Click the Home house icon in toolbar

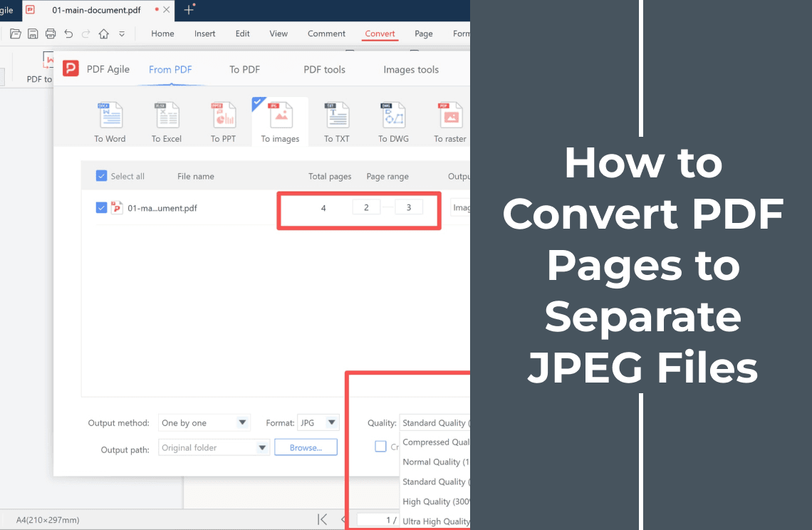[x=103, y=33]
